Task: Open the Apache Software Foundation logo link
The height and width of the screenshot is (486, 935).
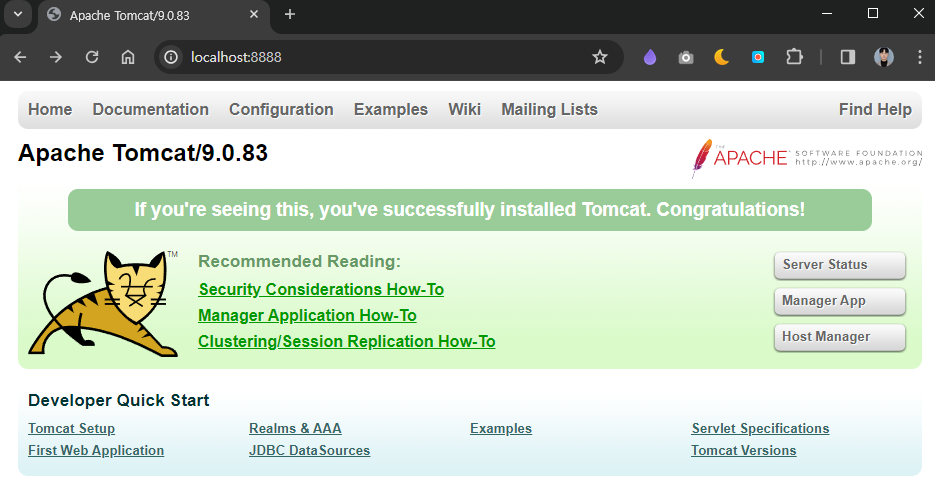Action: (x=807, y=159)
